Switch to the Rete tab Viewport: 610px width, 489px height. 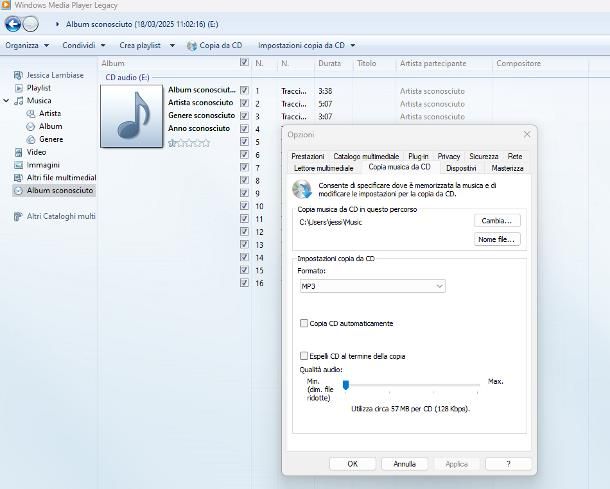click(515, 156)
